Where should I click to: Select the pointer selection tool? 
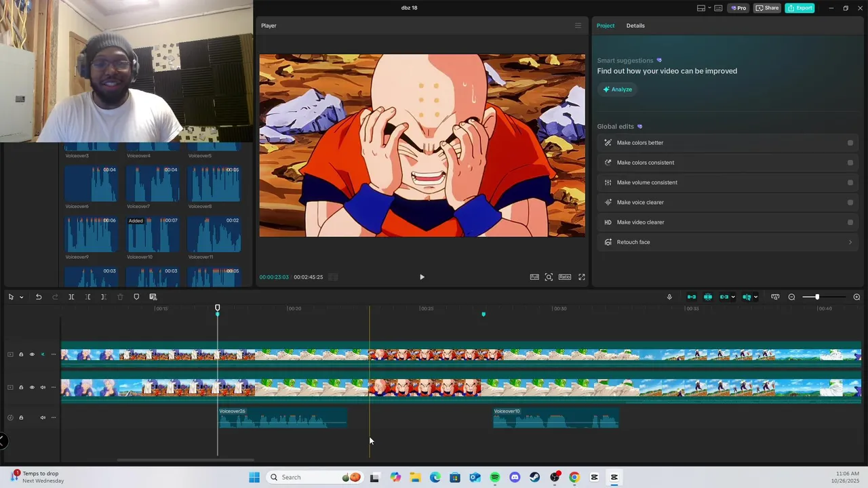tap(11, 297)
